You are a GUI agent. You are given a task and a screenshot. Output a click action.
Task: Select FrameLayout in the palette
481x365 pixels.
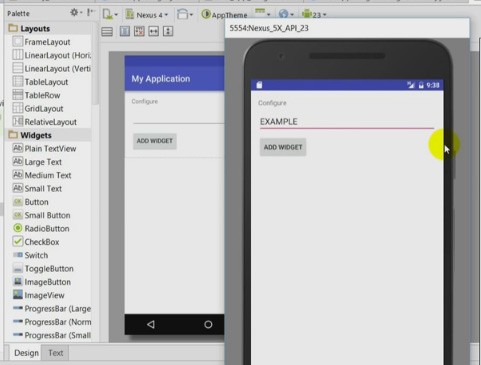point(48,42)
